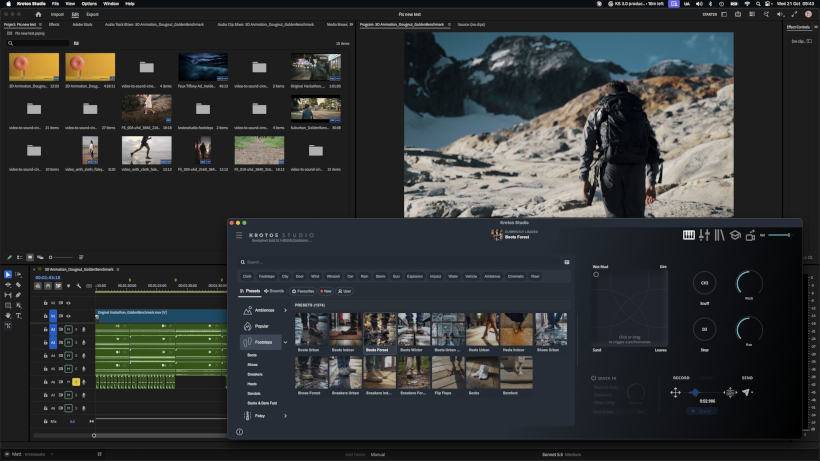Open the graduation cap tutorials icon
The height and width of the screenshot is (461, 820).
(735, 235)
